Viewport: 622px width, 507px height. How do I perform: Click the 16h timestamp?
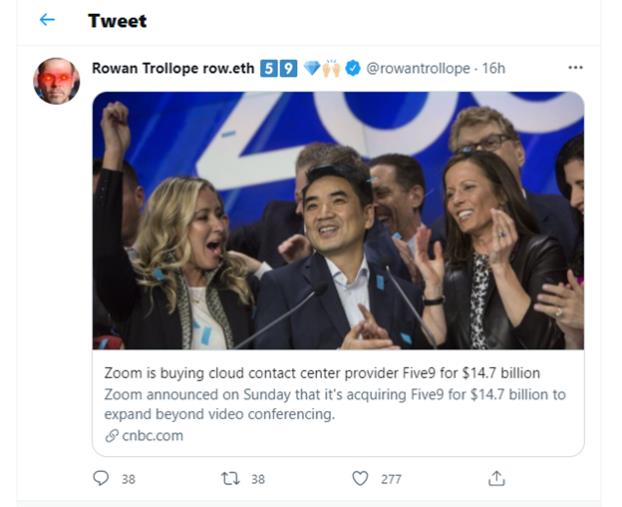click(493, 68)
